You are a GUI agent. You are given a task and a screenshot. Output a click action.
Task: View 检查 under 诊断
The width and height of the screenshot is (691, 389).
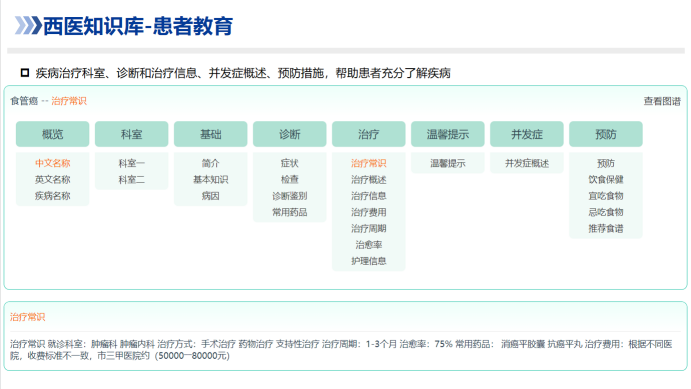[290, 179]
